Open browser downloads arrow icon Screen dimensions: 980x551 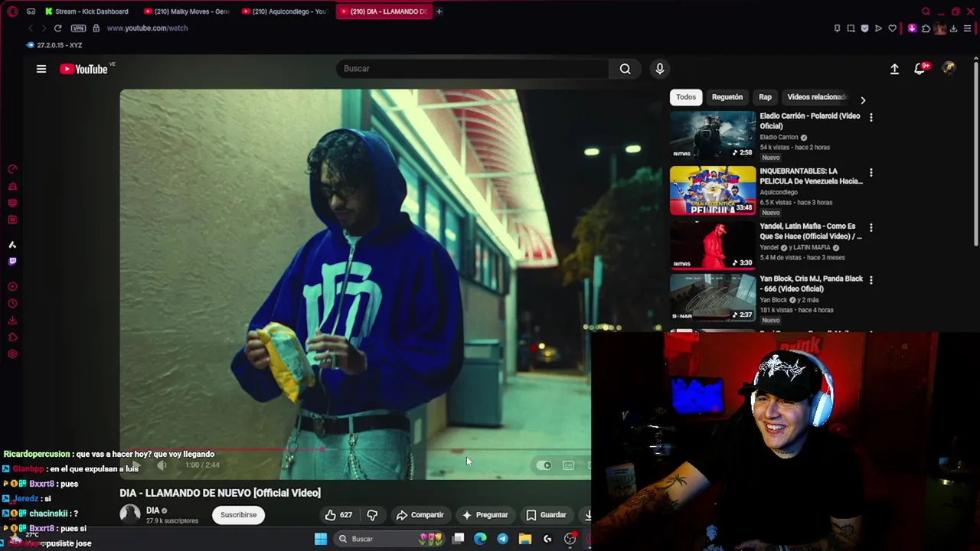[x=953, y=28]
